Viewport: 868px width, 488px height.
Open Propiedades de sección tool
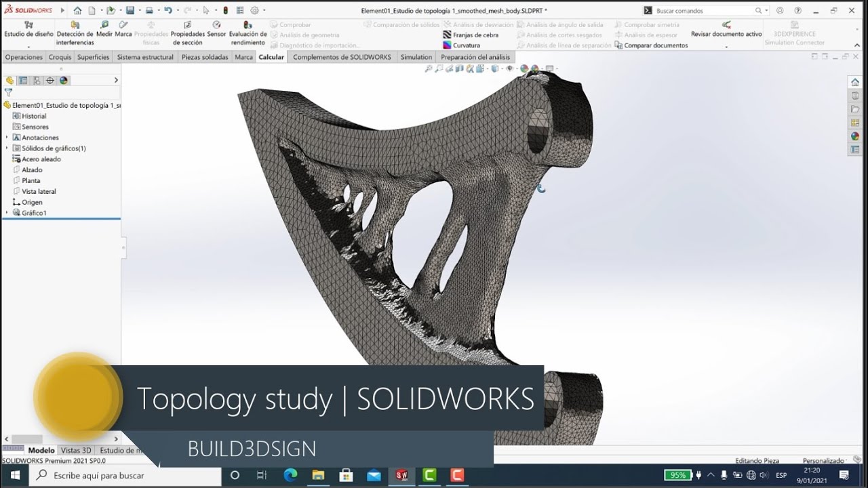tap(187, 34)
